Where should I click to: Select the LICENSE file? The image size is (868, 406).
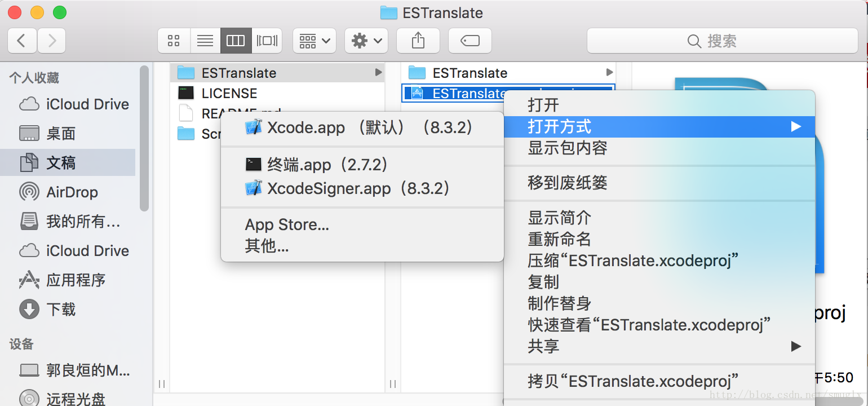[x=229, y=93]
